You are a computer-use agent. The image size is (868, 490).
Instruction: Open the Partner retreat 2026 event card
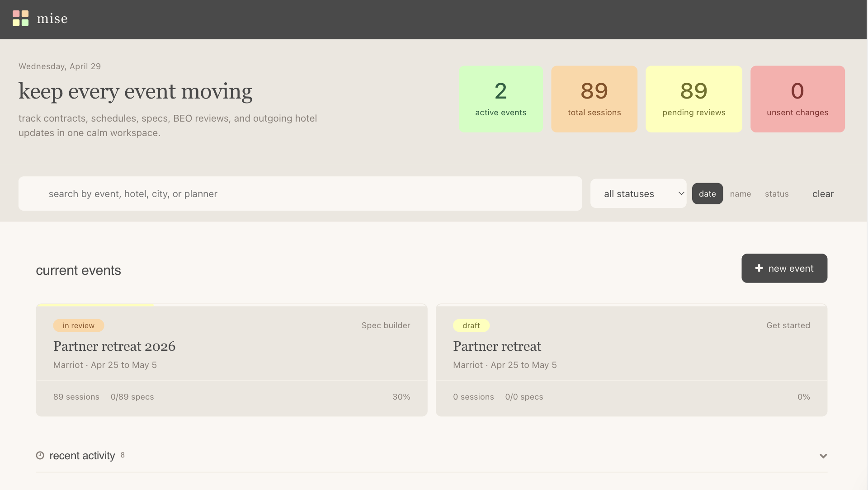pyautogui.click(x=231, y=360)
